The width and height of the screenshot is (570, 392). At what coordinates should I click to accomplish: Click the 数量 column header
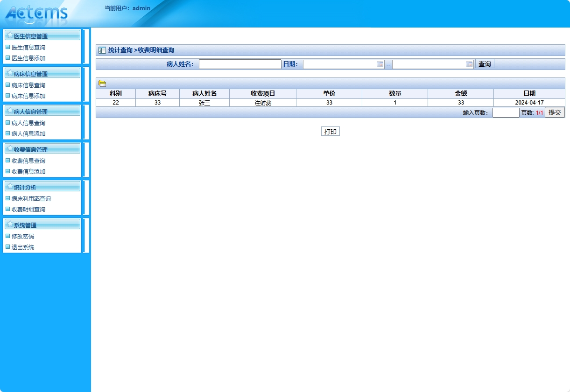pos(395,94)
